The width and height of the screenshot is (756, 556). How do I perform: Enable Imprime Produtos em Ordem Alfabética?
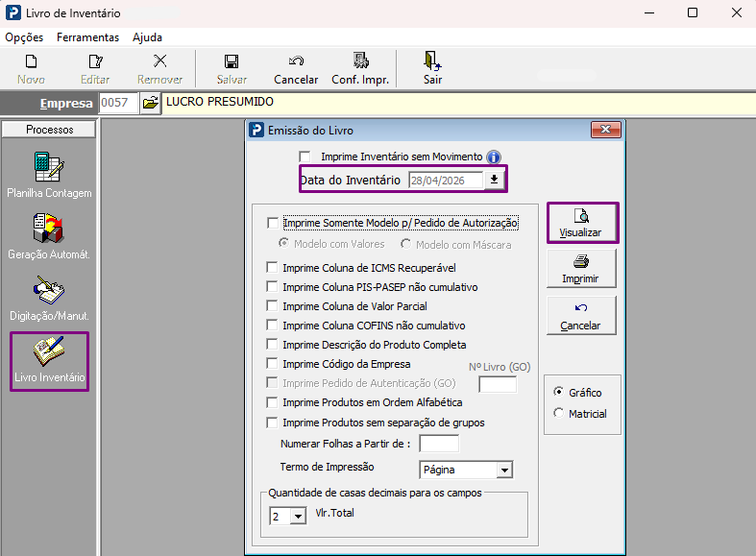point(272,402)
